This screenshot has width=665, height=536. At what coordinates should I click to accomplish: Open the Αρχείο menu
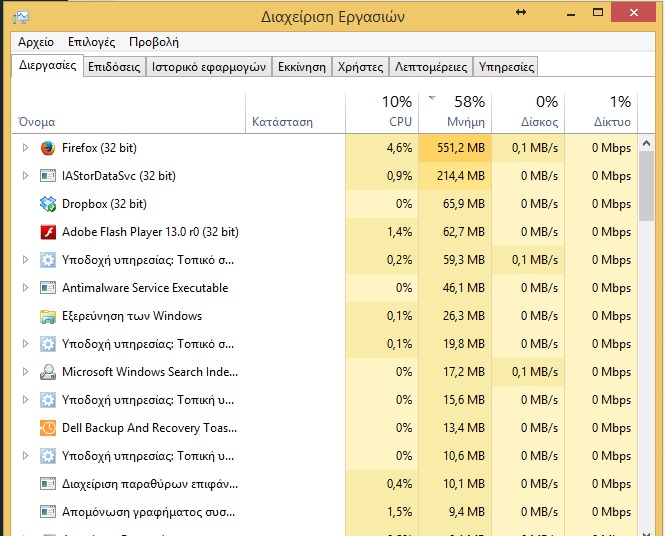point(36,42)
